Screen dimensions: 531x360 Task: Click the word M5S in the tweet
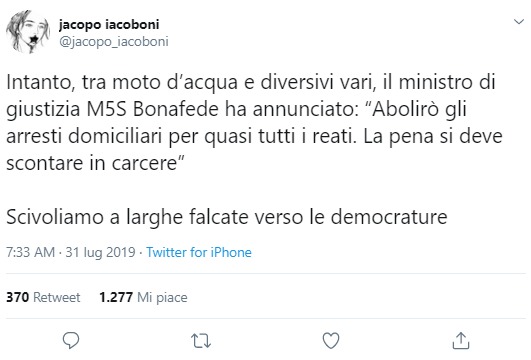107,109
